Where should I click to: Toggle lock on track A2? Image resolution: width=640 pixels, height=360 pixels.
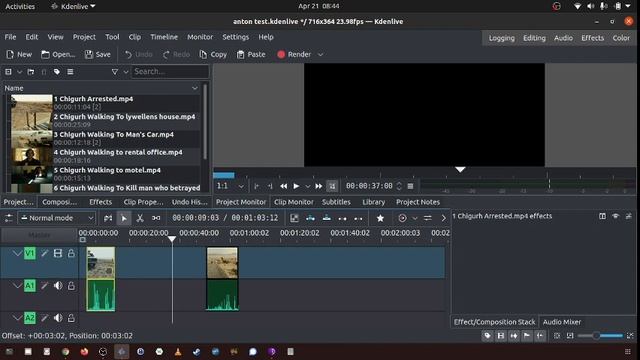(71, 318)
